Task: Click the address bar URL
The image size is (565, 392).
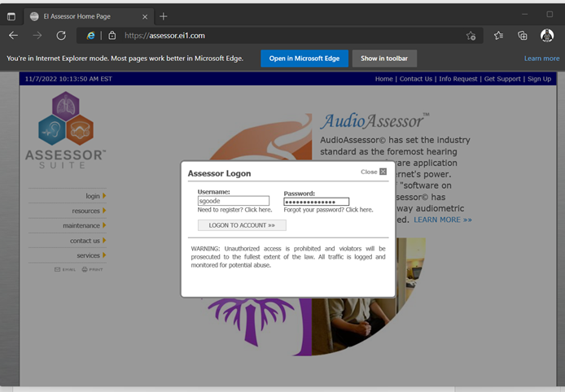Action: (164, 35)
